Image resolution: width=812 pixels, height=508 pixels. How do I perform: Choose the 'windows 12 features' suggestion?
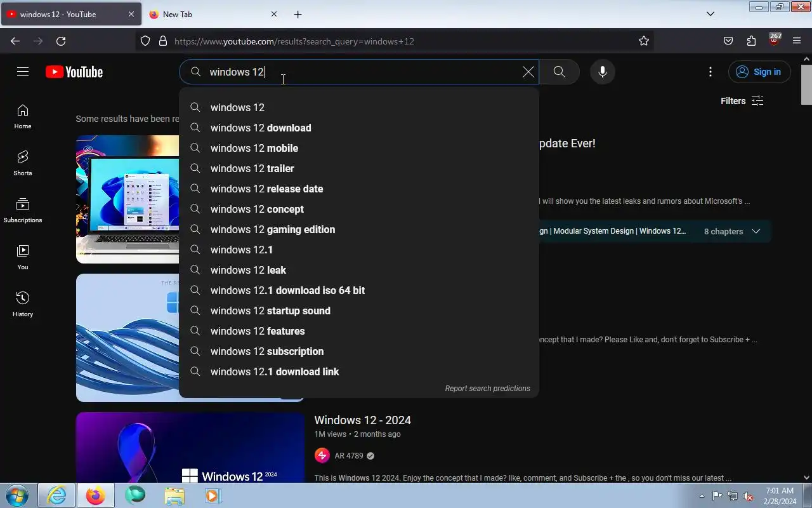359,331
